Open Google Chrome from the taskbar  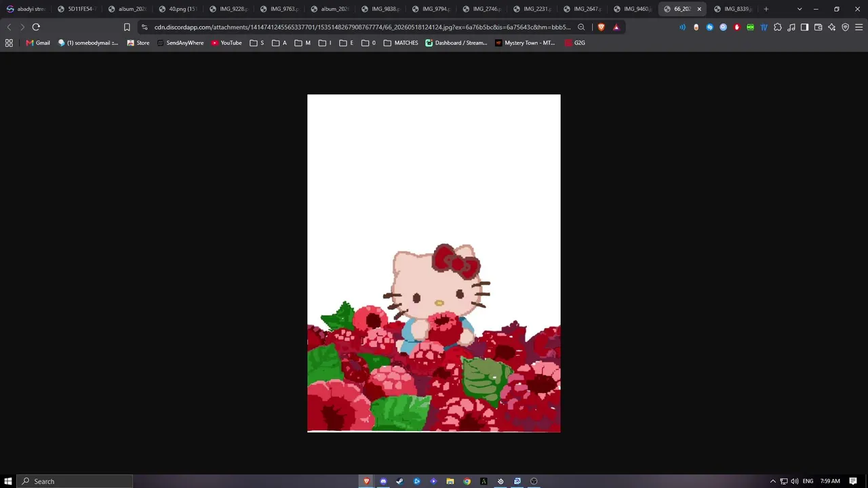467,481
